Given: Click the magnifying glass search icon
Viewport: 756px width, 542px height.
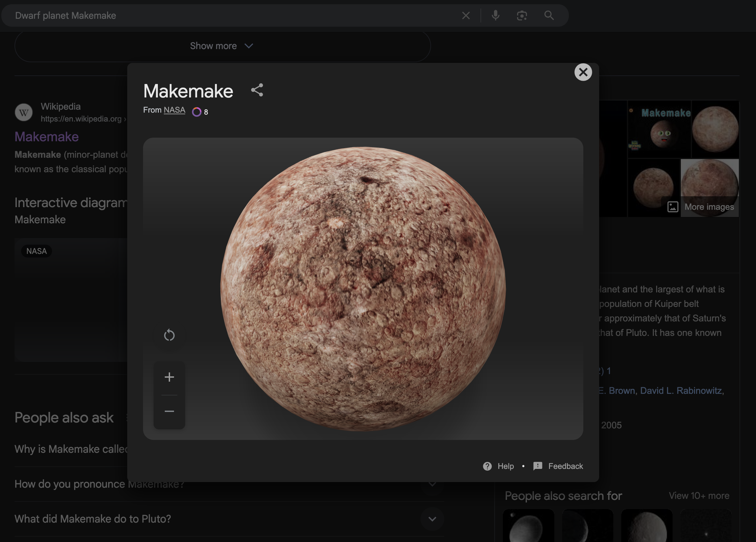Looking at the screenshot, I should [549, 15].
